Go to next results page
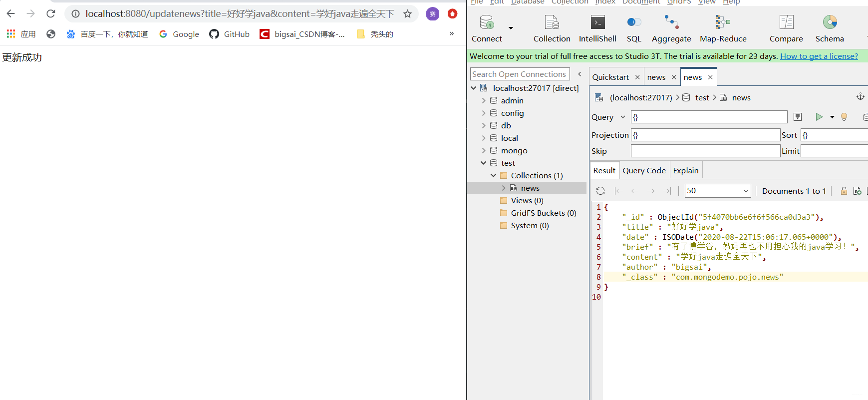The image size is (868, 400). tap(651, 191)
